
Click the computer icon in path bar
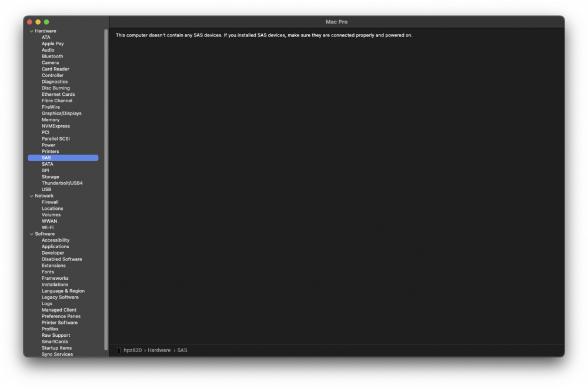click(119, 350)
